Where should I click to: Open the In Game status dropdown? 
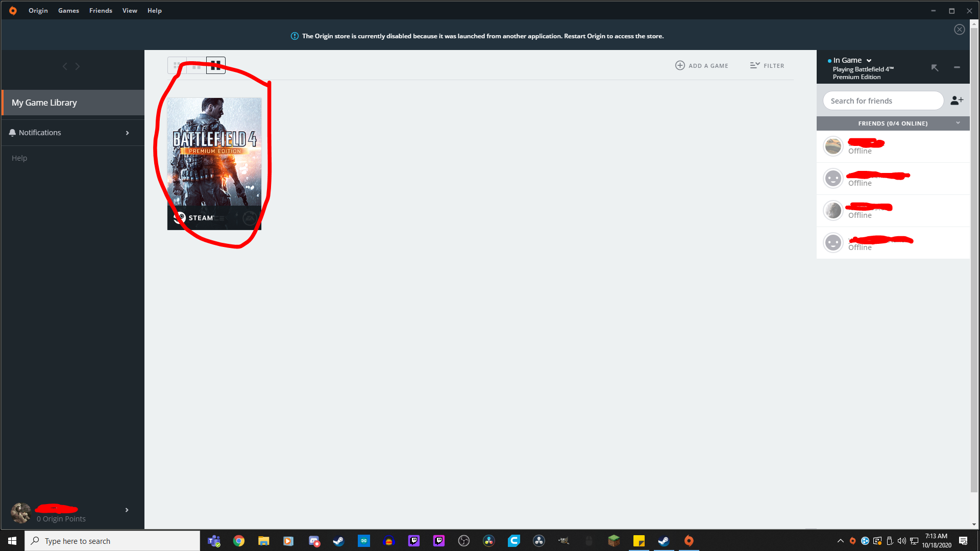(869, 60)
